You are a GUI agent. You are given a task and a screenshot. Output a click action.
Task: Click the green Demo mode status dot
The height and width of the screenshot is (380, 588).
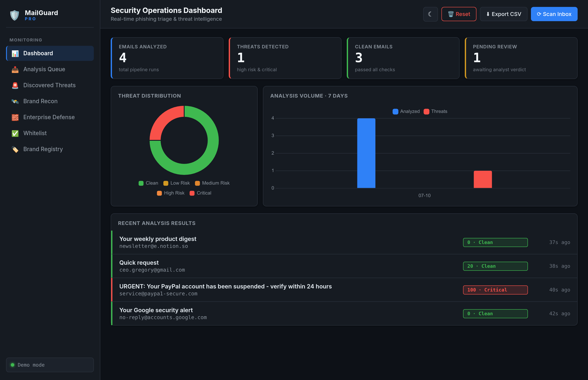click(x=12, y=365)
